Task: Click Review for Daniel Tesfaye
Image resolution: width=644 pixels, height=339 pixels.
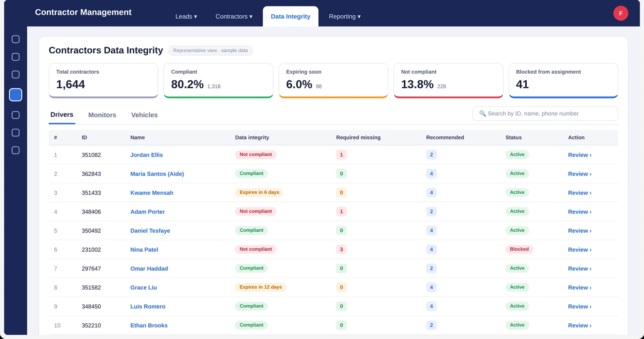Action: click(580, 231)
